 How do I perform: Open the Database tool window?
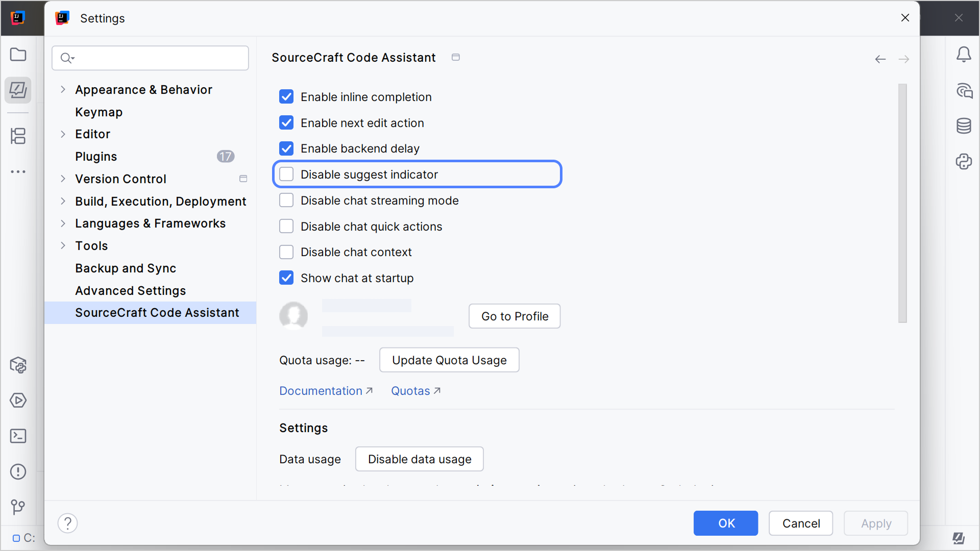click(x=965, y=126)
